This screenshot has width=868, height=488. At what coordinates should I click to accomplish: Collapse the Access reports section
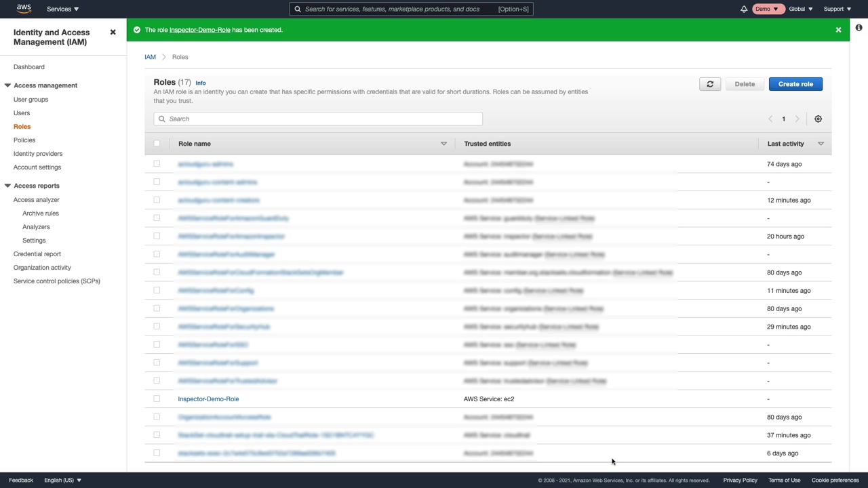(7, 186)
